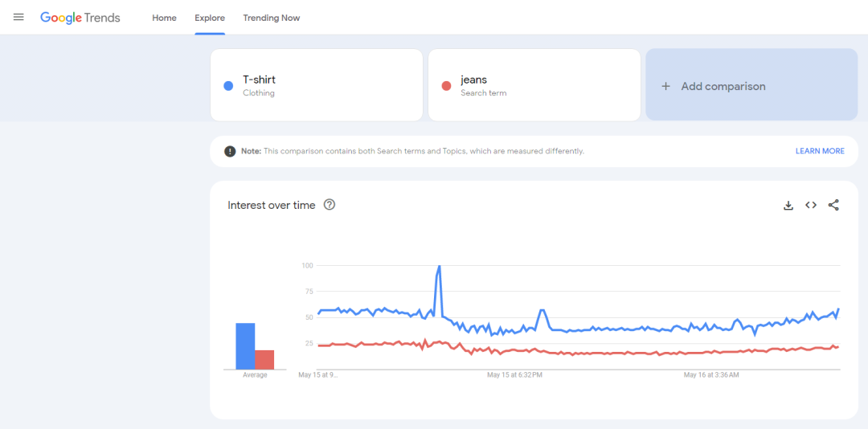This screenshot has width=868, height=429.
Task: Click the Google Trends logo
Action: 80,18
